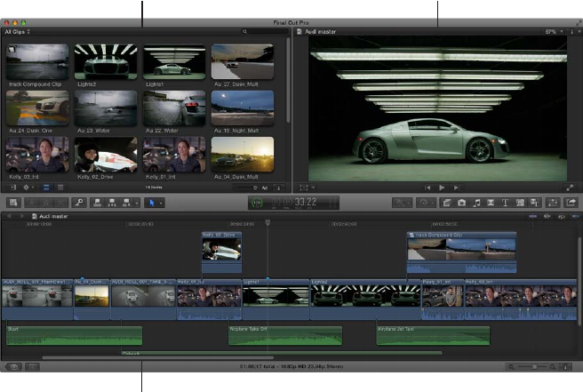
Task: Play the clip in the viewer
Action: click(x=443, y=188)
